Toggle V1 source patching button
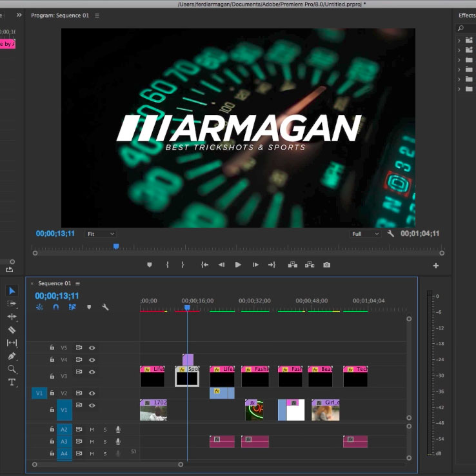The image size is (476, 476). [x=39, y=393]
